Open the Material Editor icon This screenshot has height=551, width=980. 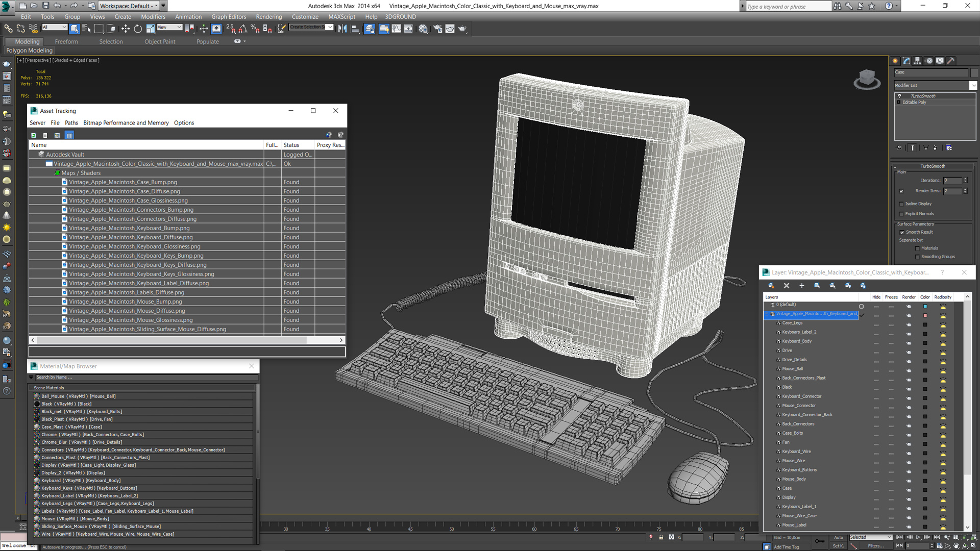coord(423,29)
